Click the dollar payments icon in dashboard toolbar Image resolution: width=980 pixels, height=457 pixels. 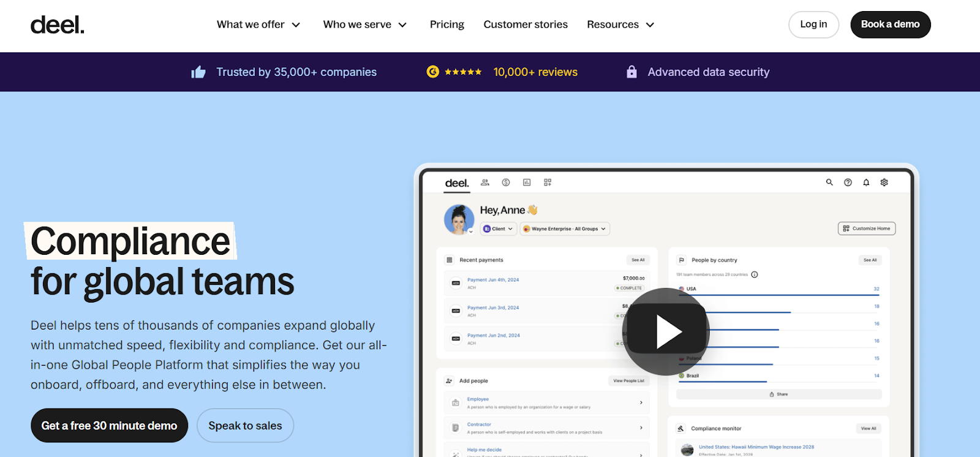(x=506, y=183)
